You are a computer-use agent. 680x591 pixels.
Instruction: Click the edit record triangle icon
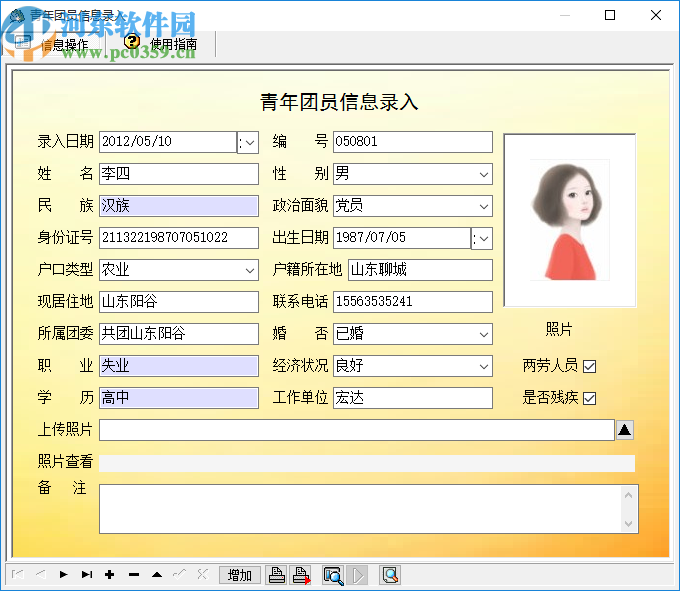(157, 575)
